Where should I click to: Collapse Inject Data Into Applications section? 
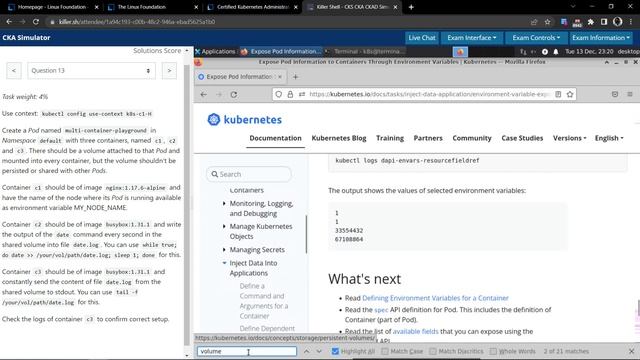[224, 263]
